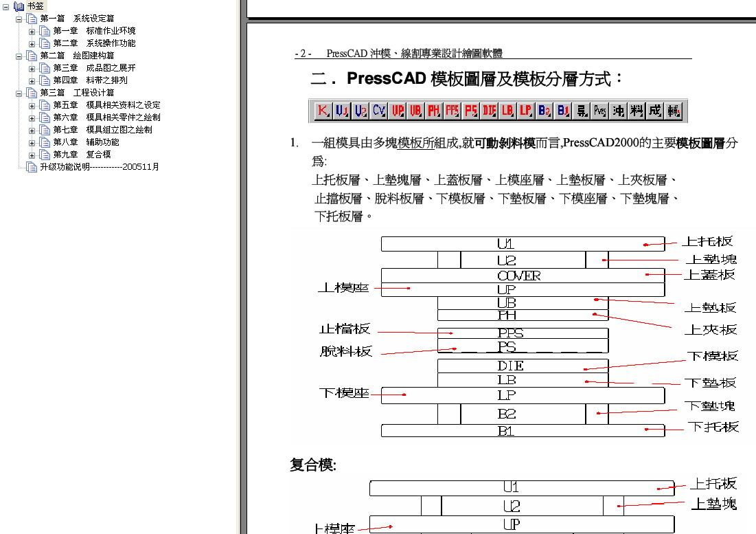Select the U1 upper support plate icon
Screen dimensions: 756x534
tap(342, 111)
